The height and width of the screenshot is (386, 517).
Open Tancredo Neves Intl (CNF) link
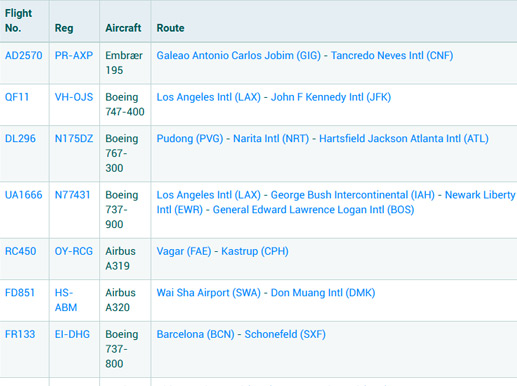coord(392,55)
